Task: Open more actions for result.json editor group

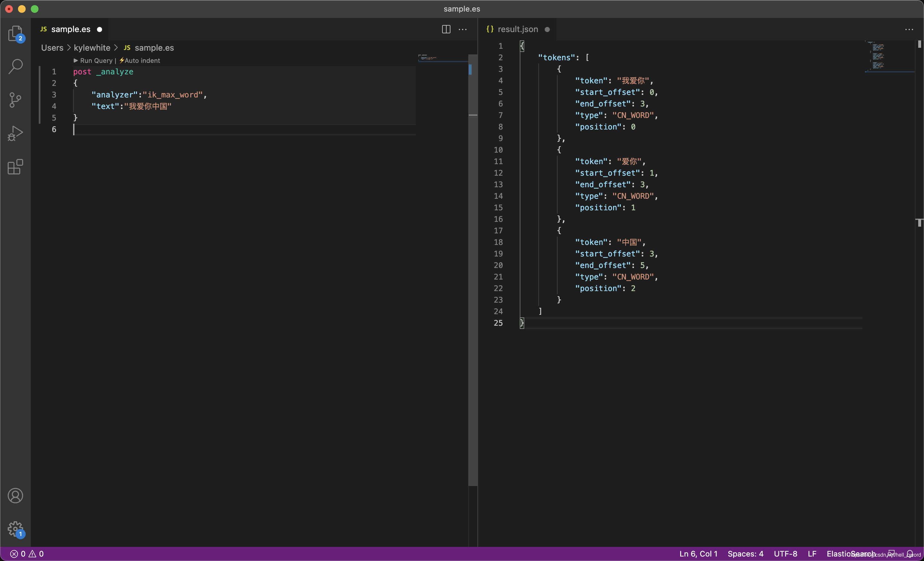Action: coord(909,29)
